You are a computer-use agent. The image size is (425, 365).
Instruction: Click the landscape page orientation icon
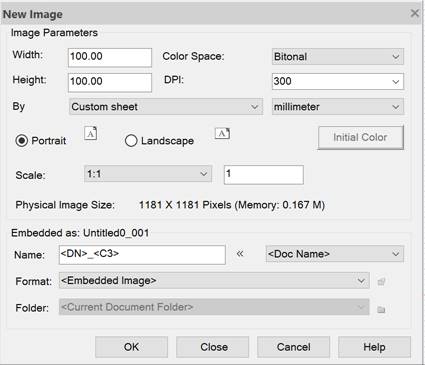point(222,134)
